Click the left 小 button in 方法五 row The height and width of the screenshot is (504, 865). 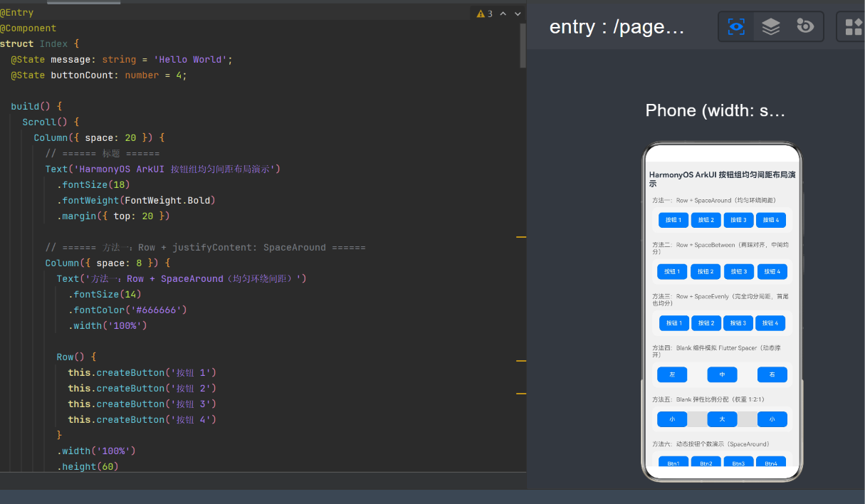pyautogui.click(x=672, y=419)
